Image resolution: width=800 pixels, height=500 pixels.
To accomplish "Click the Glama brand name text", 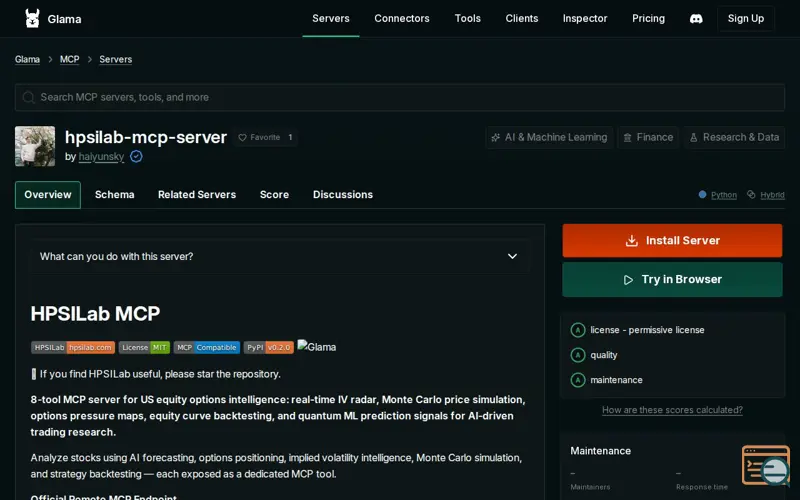I will pyautogui.click(x=64, y=19).
